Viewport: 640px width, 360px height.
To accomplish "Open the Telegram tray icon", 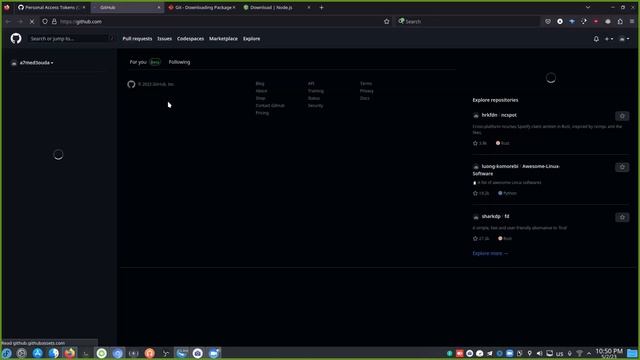I will [x=489, y=353].
